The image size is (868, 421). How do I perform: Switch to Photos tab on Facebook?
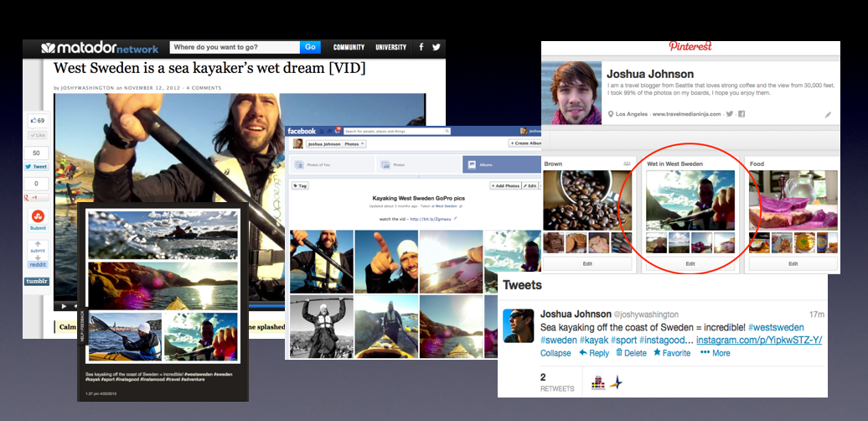point(419,164)
